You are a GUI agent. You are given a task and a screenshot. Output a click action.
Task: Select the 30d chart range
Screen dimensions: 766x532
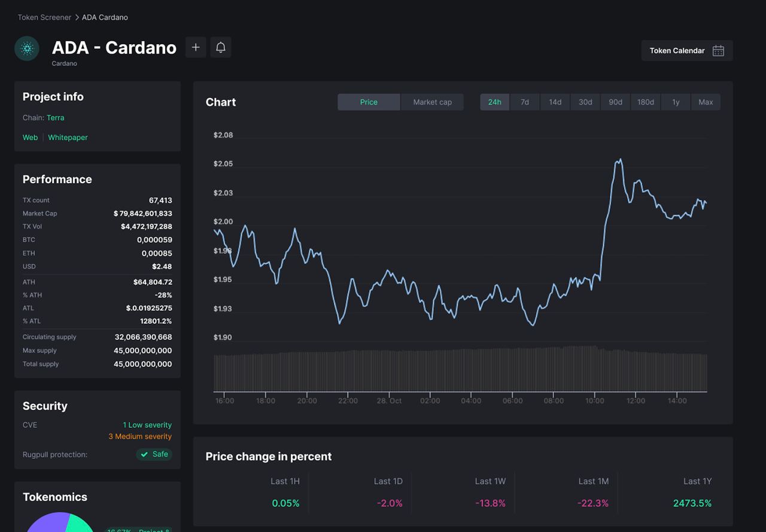tap(585, 102)
